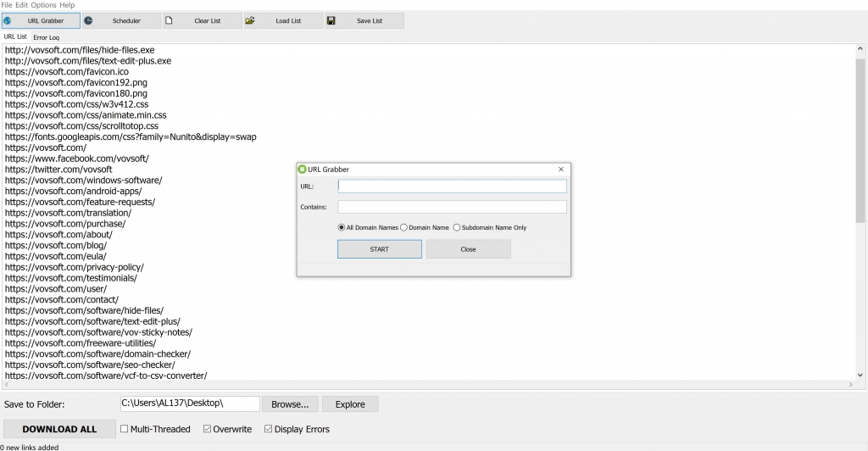Image resolution: width=868 pixels, height=451 pixels.
Task: Select the All Domain Names radio button
Action: tap(341, 227)
